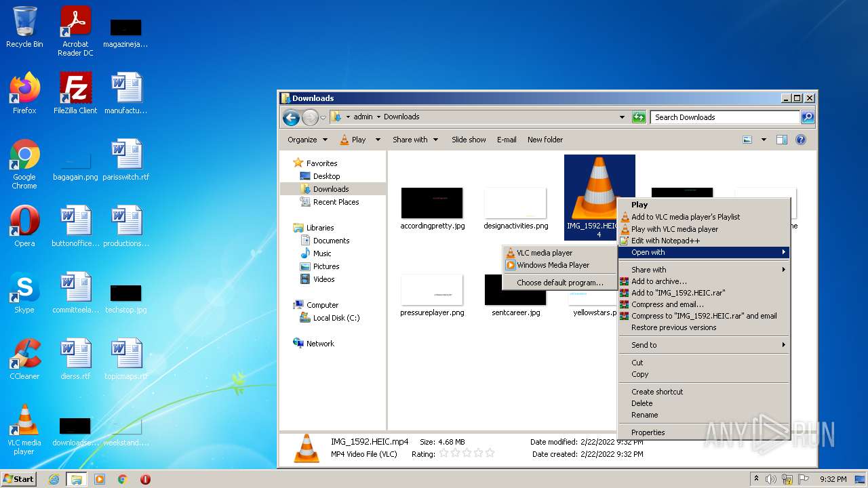Click the Back navigation arrow in Explorer
The width and height of the screenshot is (868, 488).
pos(291,117)
